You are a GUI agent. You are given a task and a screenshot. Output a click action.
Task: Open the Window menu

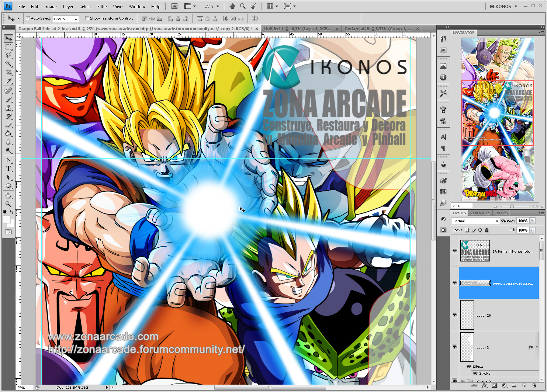coord(137,6)
